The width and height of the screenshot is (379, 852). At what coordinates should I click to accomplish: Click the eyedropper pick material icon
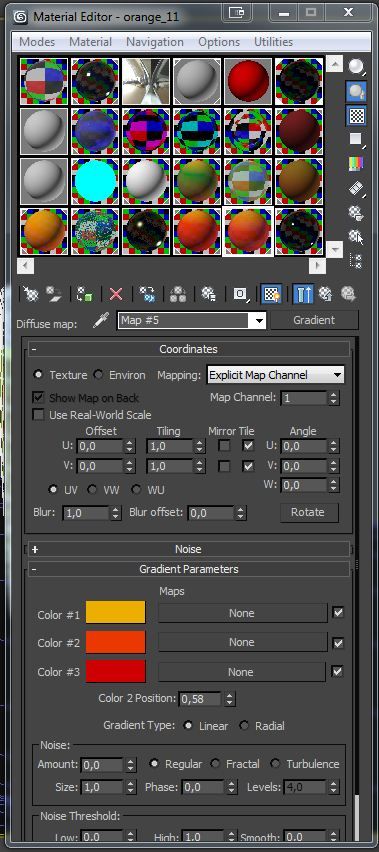pyautogui.click(x=101, y=320)
